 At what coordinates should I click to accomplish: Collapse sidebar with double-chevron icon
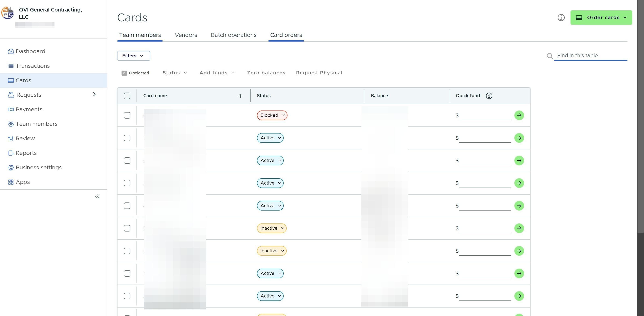click(x=97, y=196)
